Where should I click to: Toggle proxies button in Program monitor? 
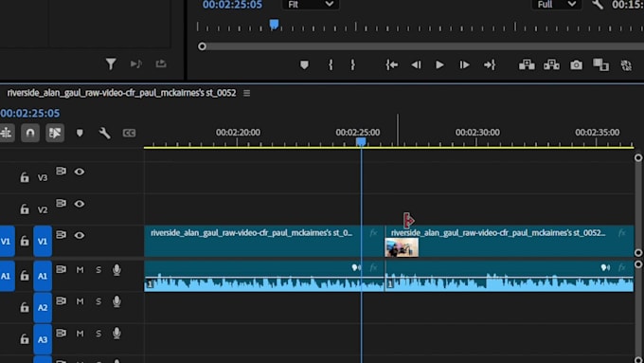click(626, 65)
